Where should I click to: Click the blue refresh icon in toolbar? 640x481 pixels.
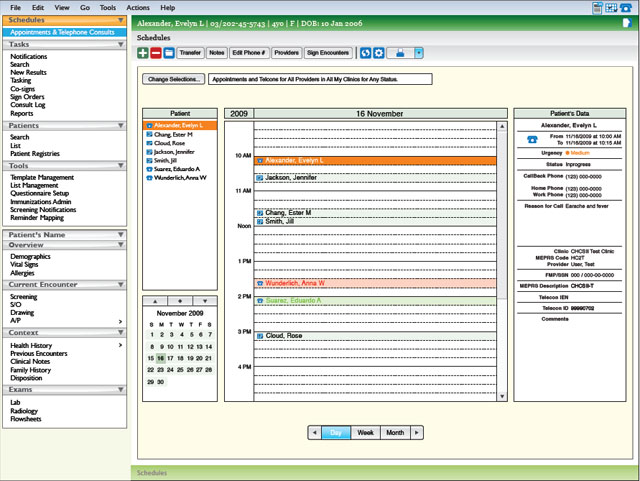(x=366, y=53)
